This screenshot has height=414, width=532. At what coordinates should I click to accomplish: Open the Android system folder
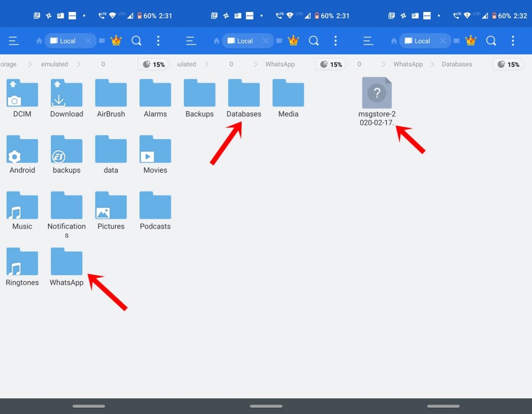[22, 150]
